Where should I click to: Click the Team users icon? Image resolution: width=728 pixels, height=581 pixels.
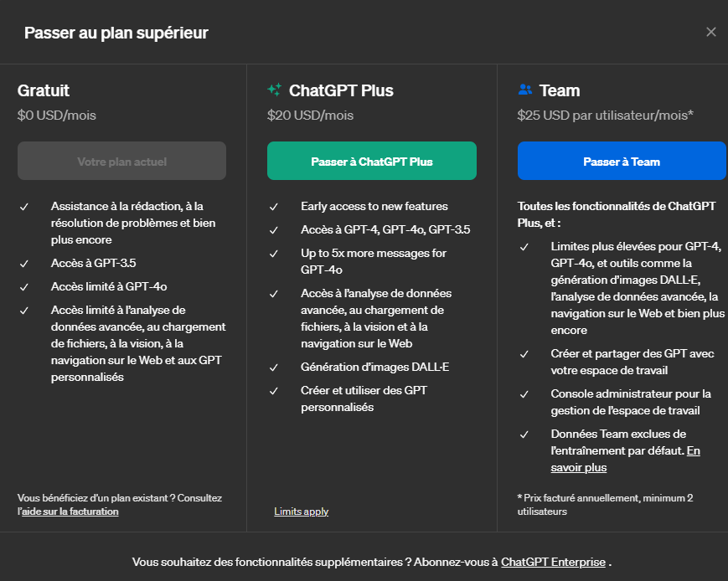click(x=525, y=89)
